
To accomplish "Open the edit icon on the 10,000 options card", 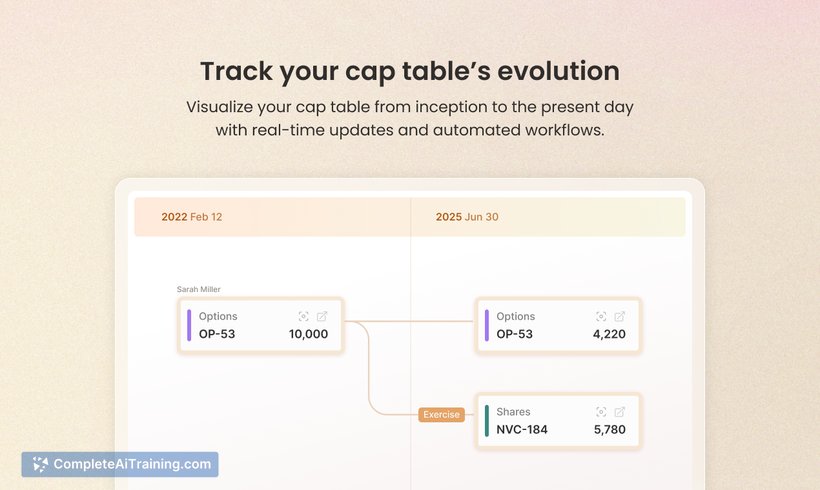I will (322, 316).
